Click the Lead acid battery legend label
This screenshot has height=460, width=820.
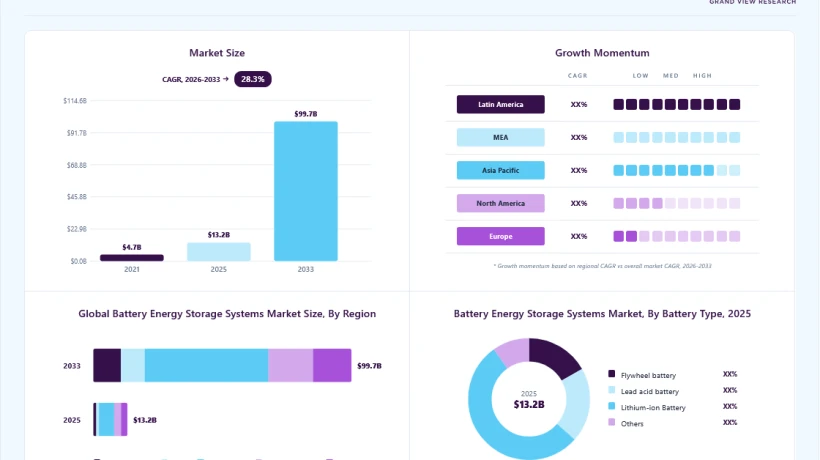coord(650,391)
